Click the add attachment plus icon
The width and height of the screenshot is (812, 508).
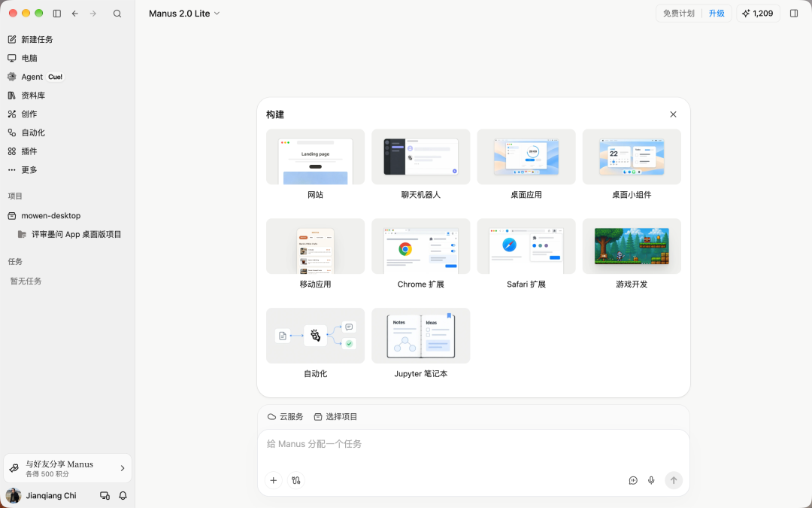274,480
